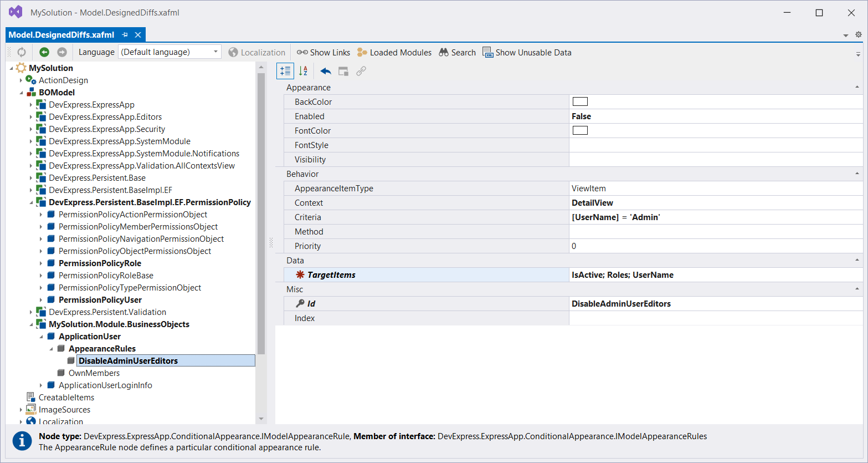This screenshot has height=463, width=868.
Task: Select DisableAdminUserEditors rule node
Action: (128, 361)
